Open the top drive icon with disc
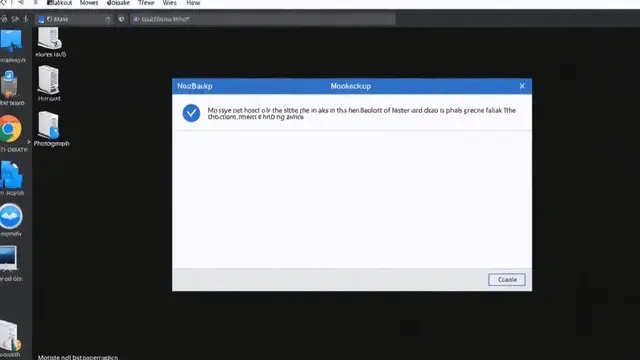 (49, 39)
